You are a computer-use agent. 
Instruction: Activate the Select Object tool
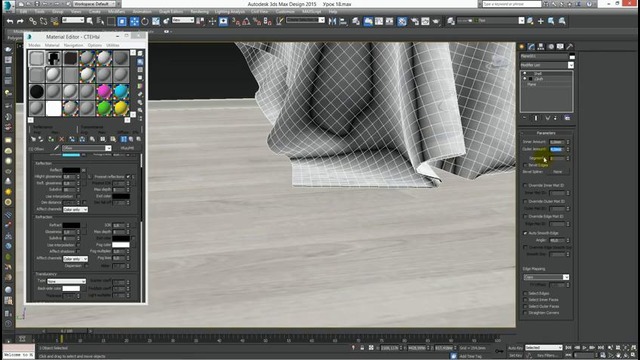pyautogui.click(x=90, y=21)
